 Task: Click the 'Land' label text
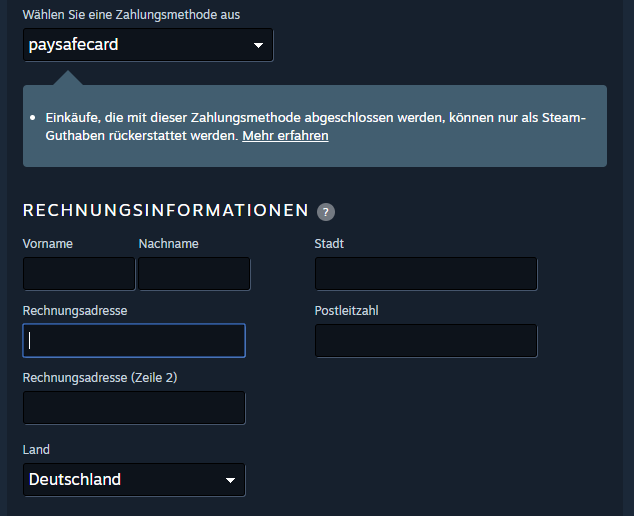coord(36,450)
